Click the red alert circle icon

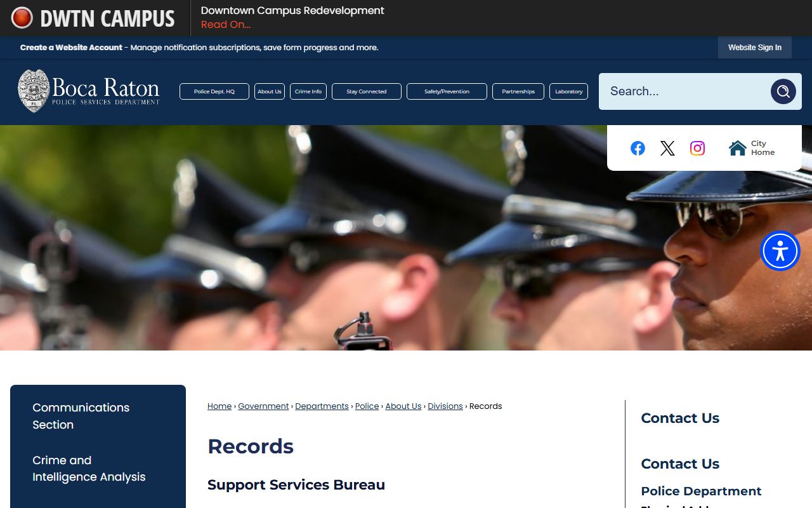click(x=22, y=18)
